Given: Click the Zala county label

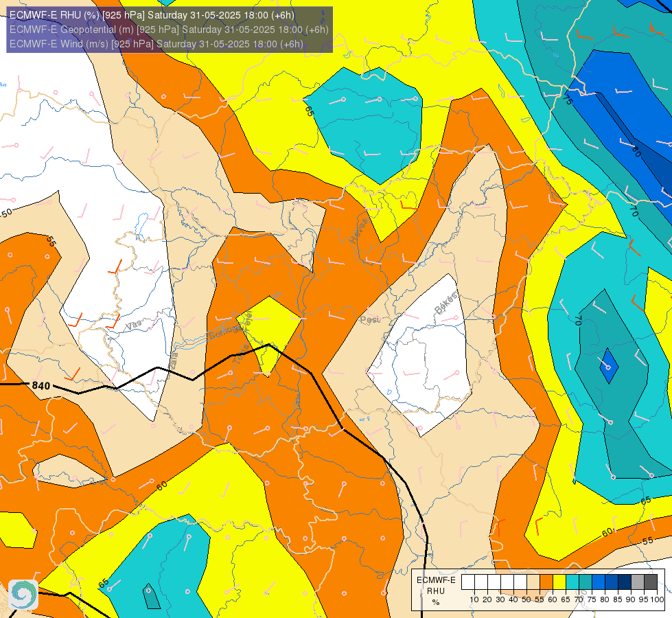Looking at the screenshot, I should click(x=173, y=361).
